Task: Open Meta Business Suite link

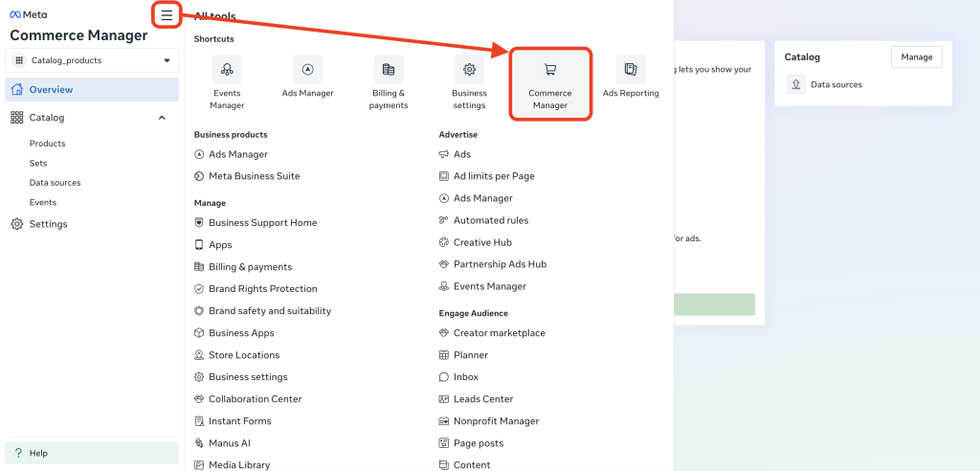Action: [254, 176]
